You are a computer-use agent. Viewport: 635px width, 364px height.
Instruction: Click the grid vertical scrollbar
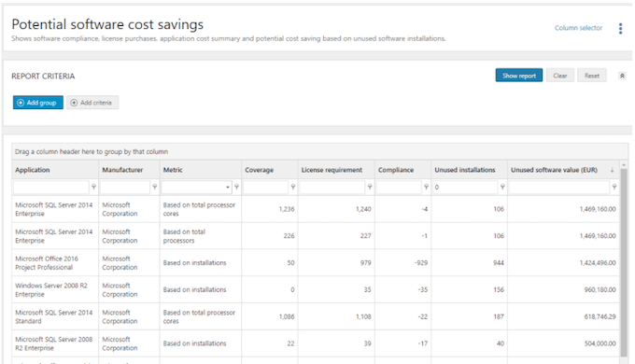pyautogui.click(x=624, y=263)
